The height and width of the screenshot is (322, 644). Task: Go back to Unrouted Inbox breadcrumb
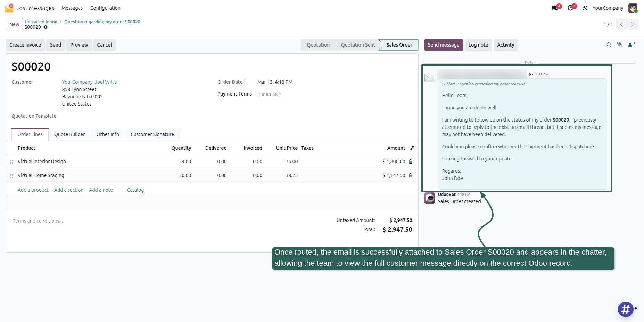coord(41,22)
